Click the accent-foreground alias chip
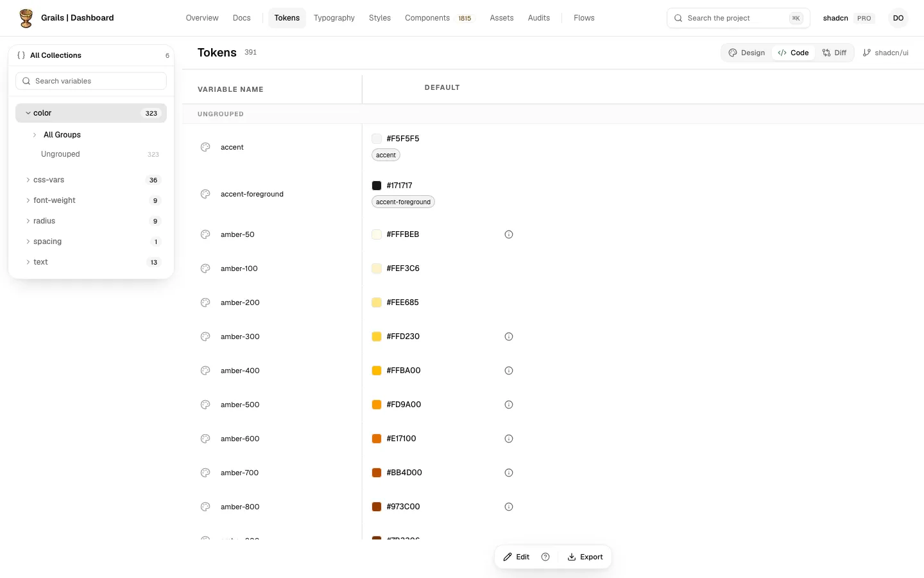This screenshot has height=578, width=924. [x=403, y=202]
